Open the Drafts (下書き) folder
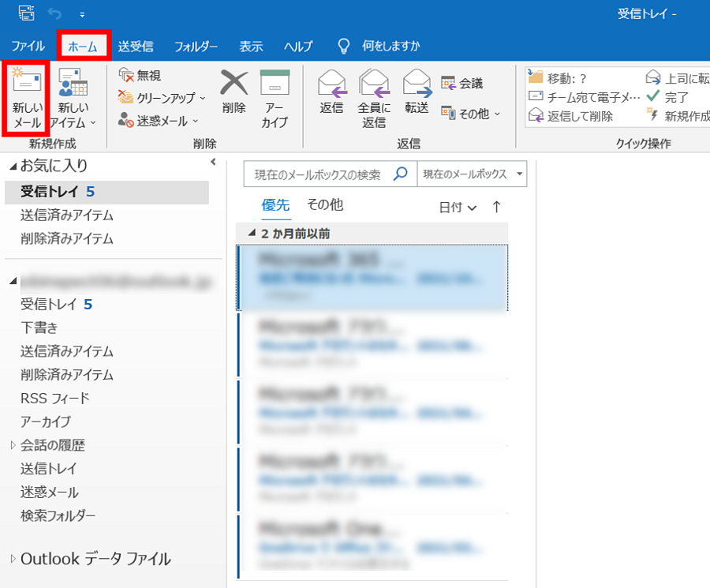Screen dimensions: 710x588 point(39,328)
